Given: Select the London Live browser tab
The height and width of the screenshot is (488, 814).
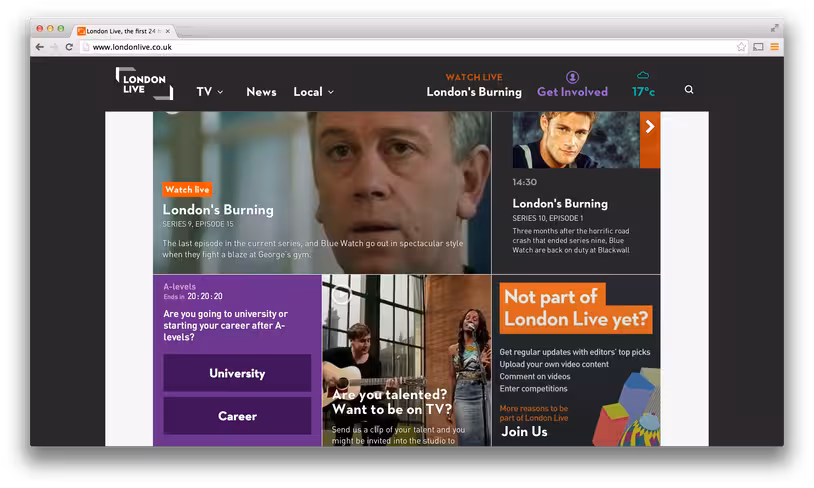Looking at the screenshot, I should pos(124,31).
